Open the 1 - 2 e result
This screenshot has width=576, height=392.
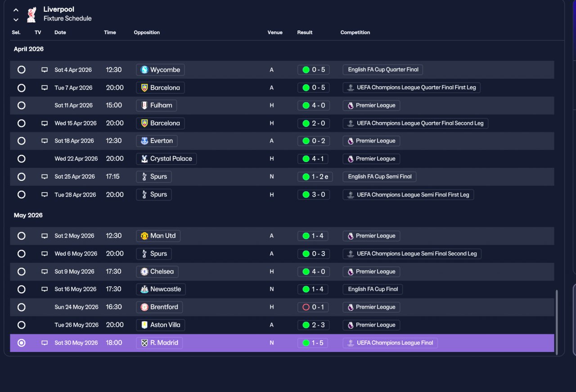tap(315, 177)
